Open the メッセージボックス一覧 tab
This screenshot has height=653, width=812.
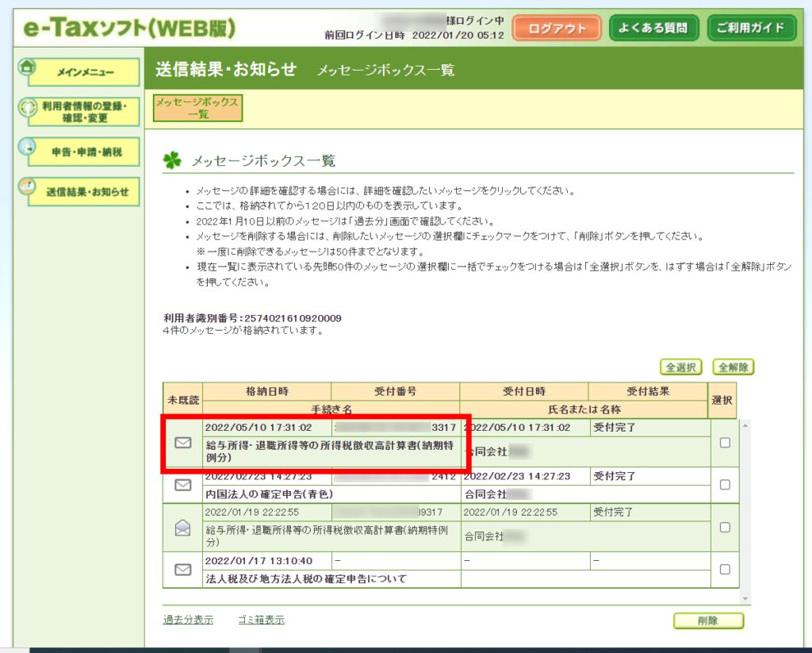[x=197, y=109]
